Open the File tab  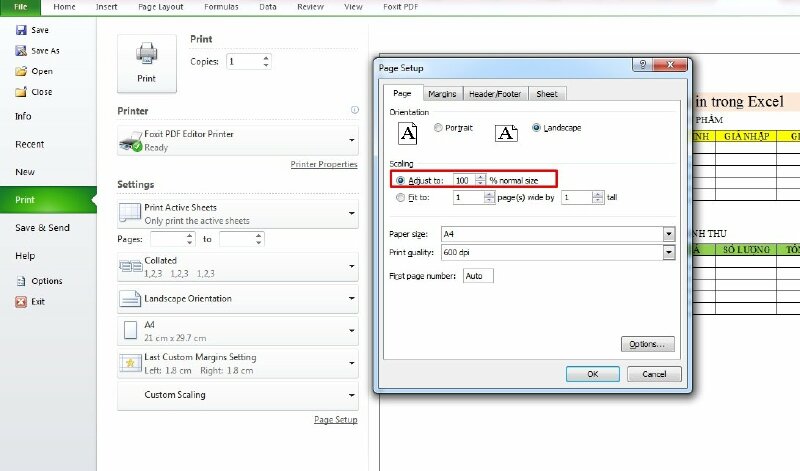(x=20, y=7)
